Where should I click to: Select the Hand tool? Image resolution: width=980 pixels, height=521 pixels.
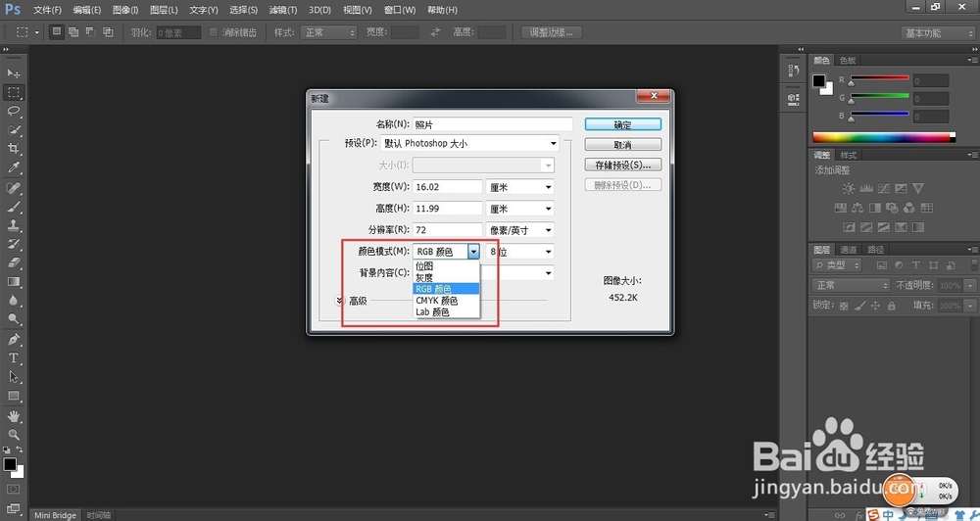tap(13, 416)
